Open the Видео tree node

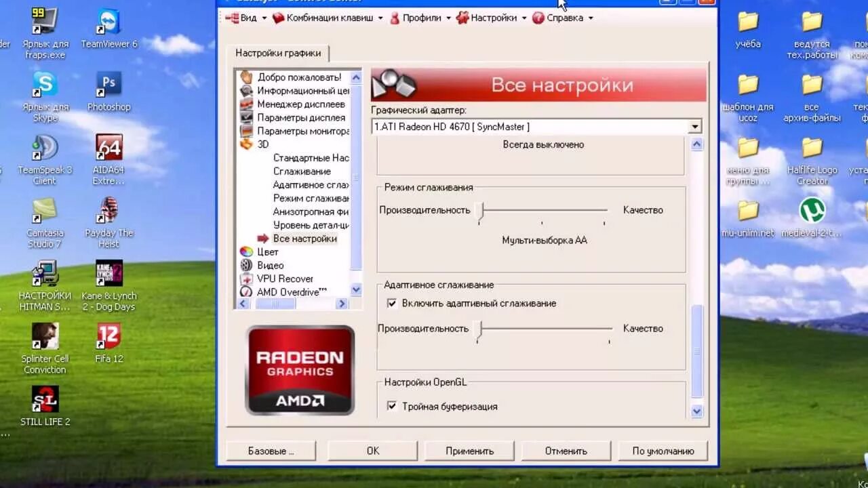(271, 266)
